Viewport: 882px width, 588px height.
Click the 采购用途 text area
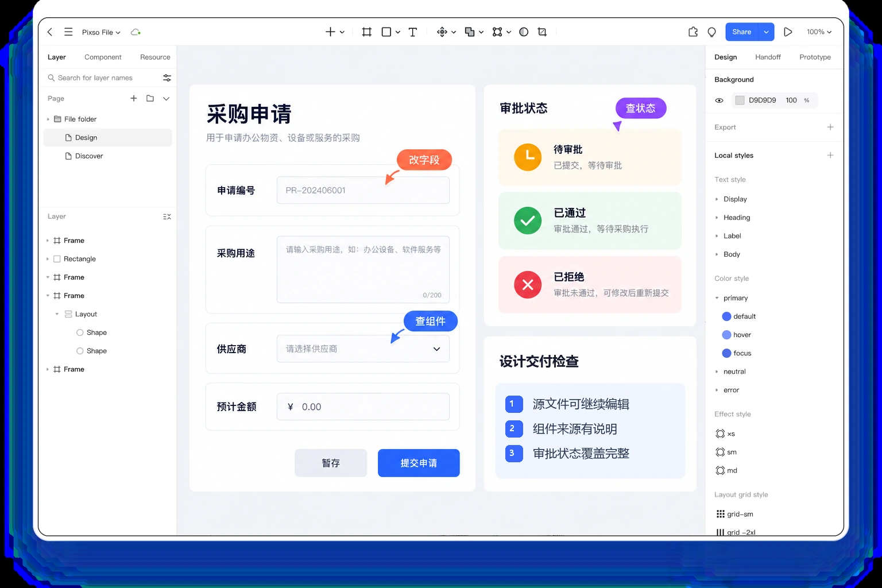pos(363,269)
